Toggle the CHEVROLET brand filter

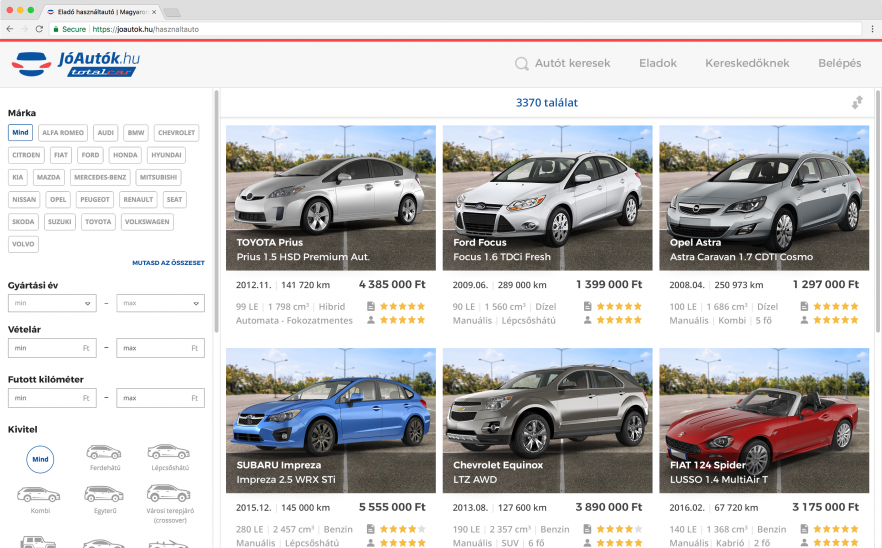pos(176,133)
